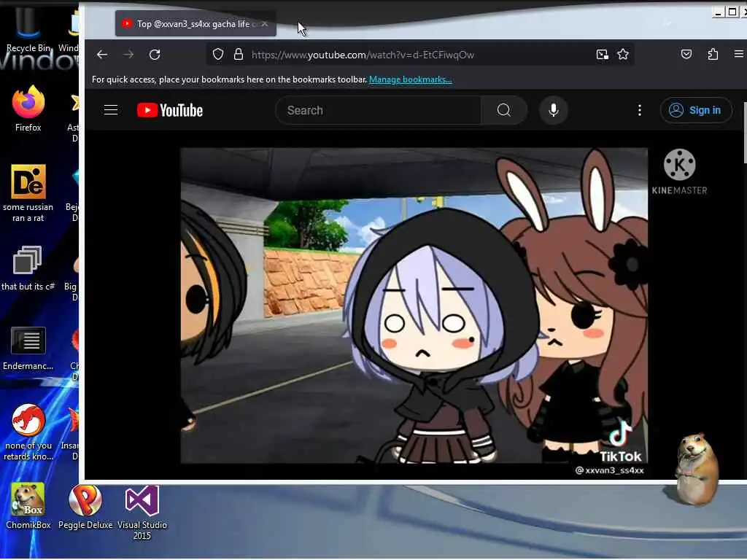Launch Peggle Deluxe from the desktop
This screenshot has height=560, width=747.
click(x=85, y=507)
